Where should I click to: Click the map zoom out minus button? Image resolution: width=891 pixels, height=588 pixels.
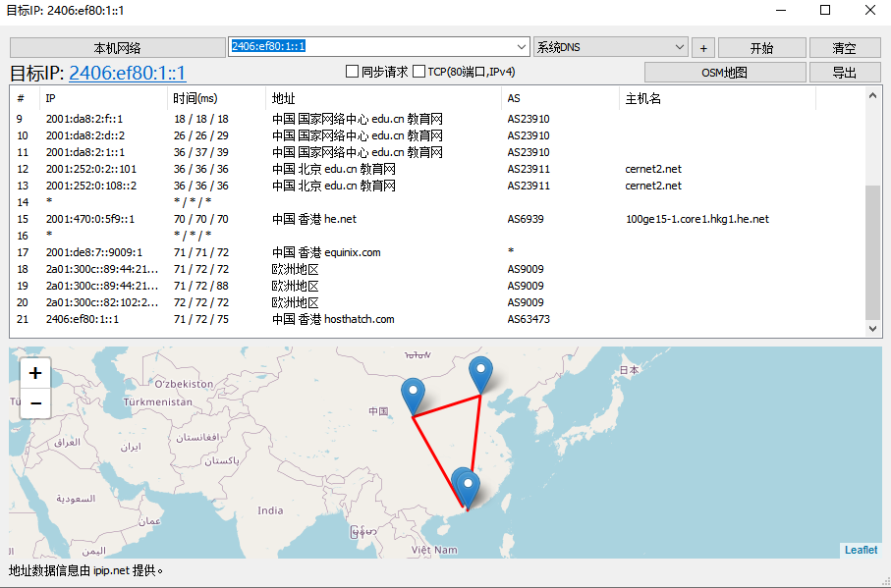point(35,402)
